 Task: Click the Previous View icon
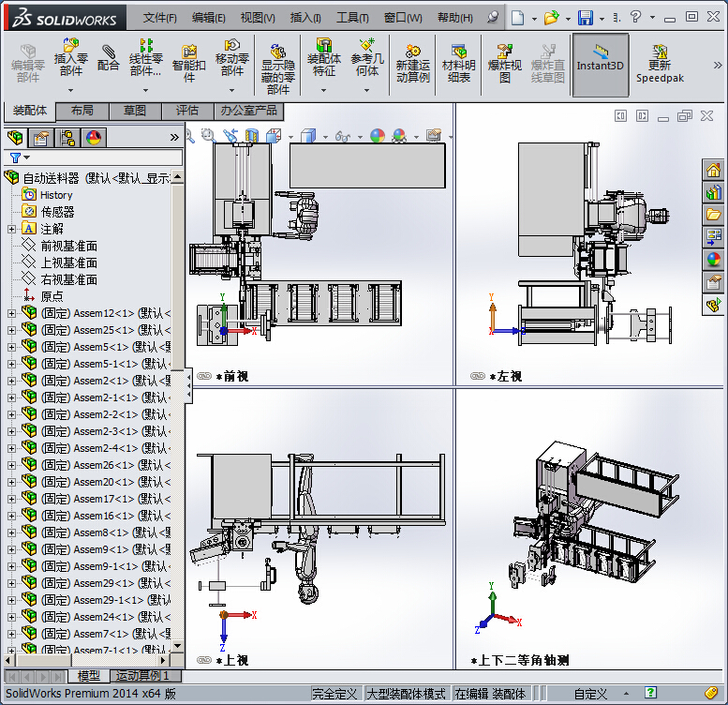230,135
